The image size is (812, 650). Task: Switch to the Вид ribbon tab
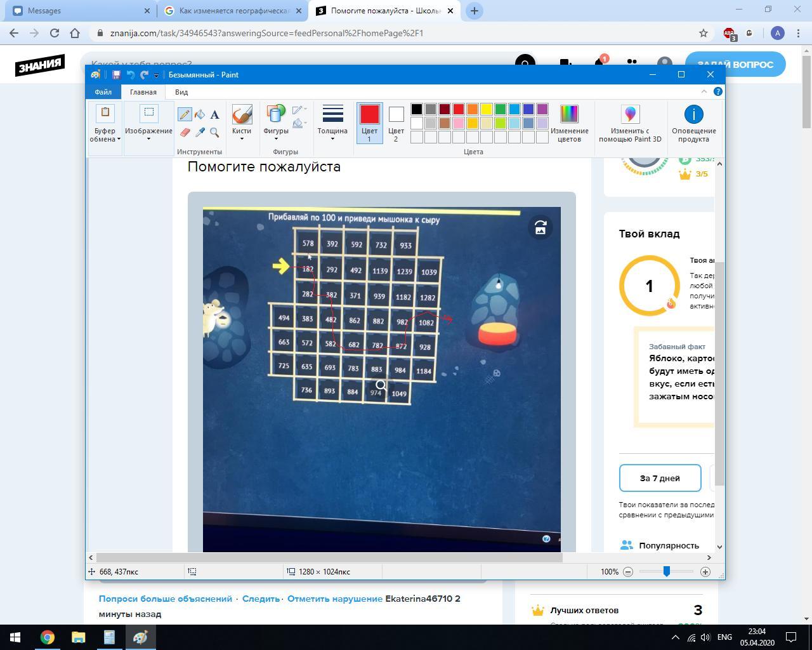click(x=181, y=92)
